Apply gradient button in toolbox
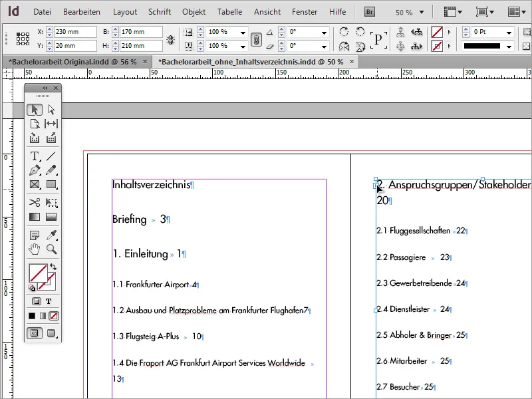Viewport: 532px width, 399px height. [43, 316]
